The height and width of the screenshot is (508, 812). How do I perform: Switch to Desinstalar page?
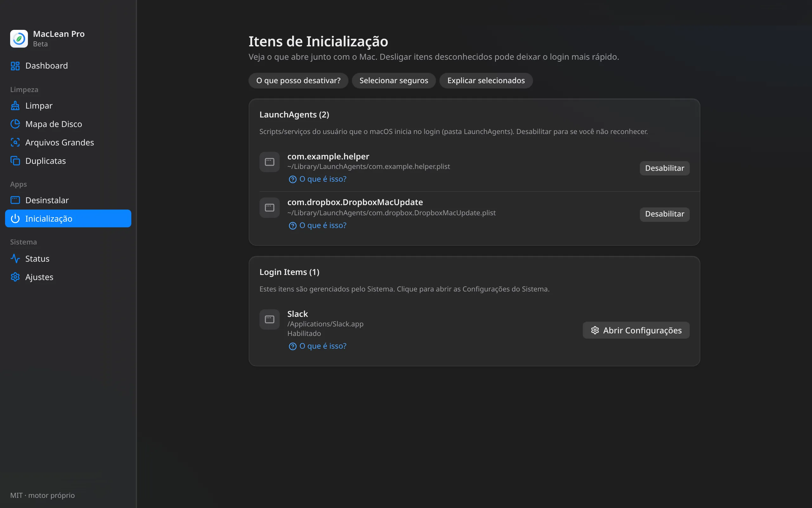[x=68, y=200]
